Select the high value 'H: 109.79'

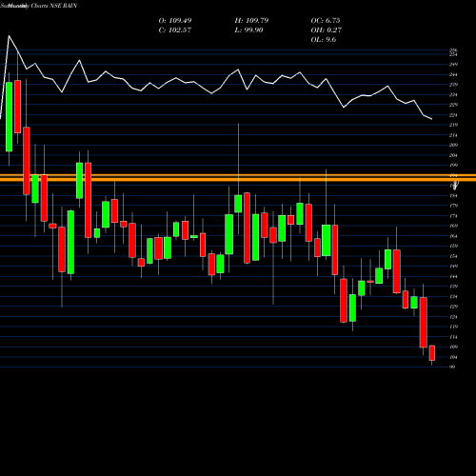[x=251, y=21]
